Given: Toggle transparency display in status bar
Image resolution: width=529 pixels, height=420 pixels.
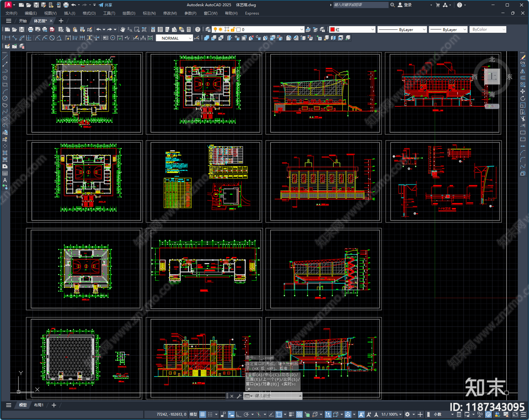Looking at the screenshot, I should pos(299,414).
